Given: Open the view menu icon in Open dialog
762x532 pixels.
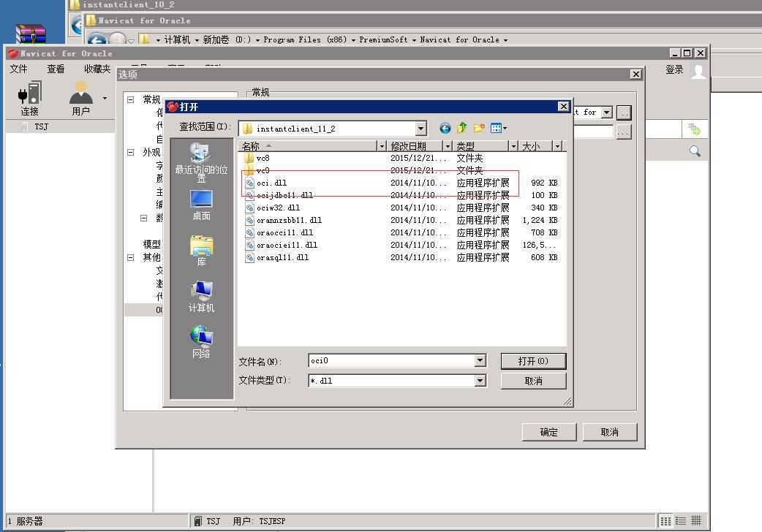Looking at the screenshot, I should (499, 129).
